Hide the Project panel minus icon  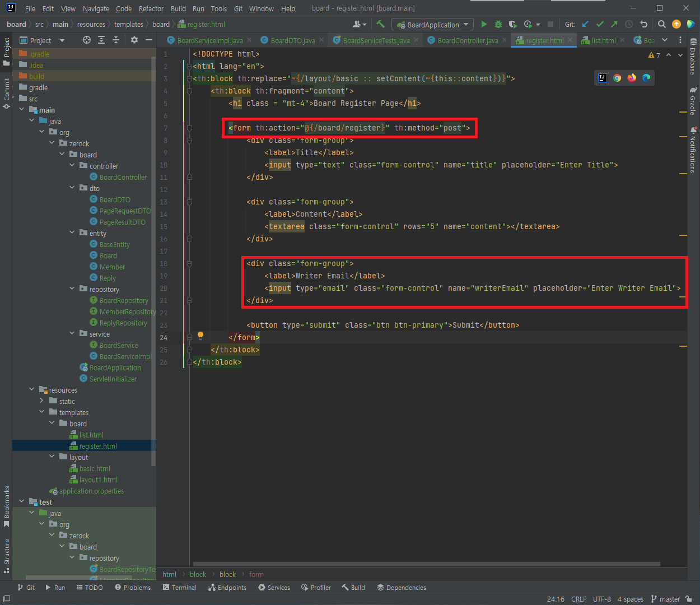click(x=148, y=40)
